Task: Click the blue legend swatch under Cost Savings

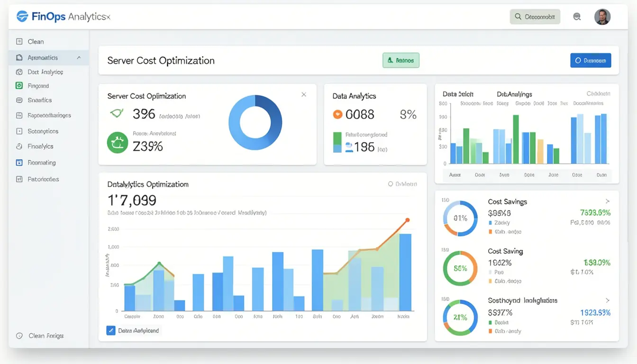Action: pos(490,222)
